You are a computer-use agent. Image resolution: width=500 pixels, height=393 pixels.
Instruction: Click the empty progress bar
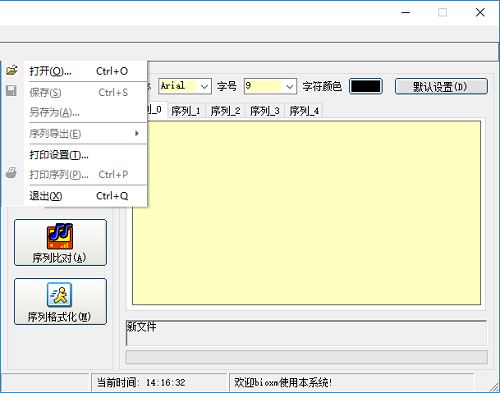tap(306, 357)
